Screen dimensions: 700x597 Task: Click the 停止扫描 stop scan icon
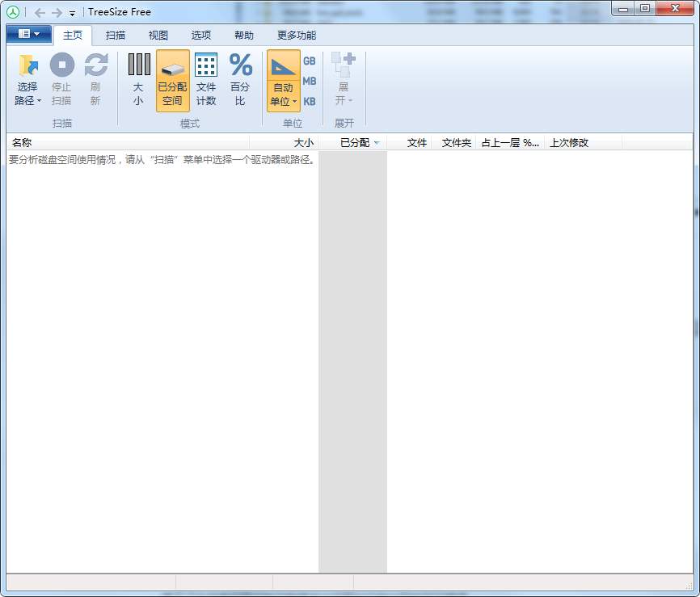(61, 65)
